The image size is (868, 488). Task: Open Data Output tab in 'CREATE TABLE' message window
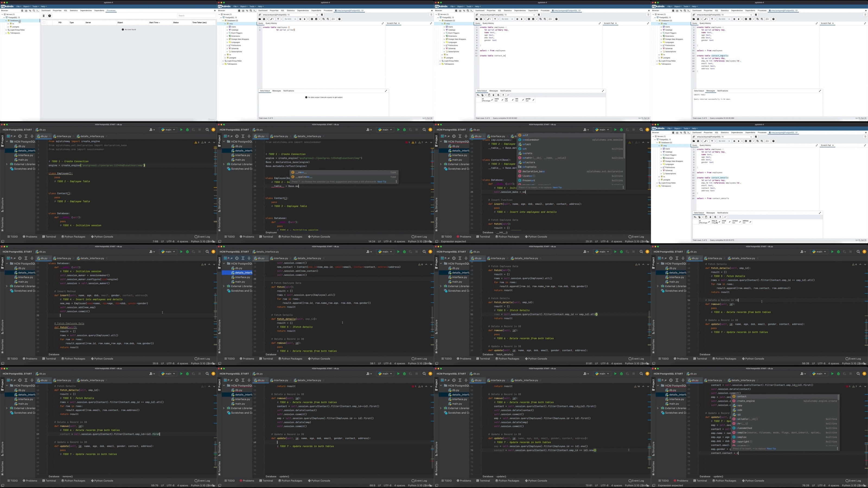point(699,91)
